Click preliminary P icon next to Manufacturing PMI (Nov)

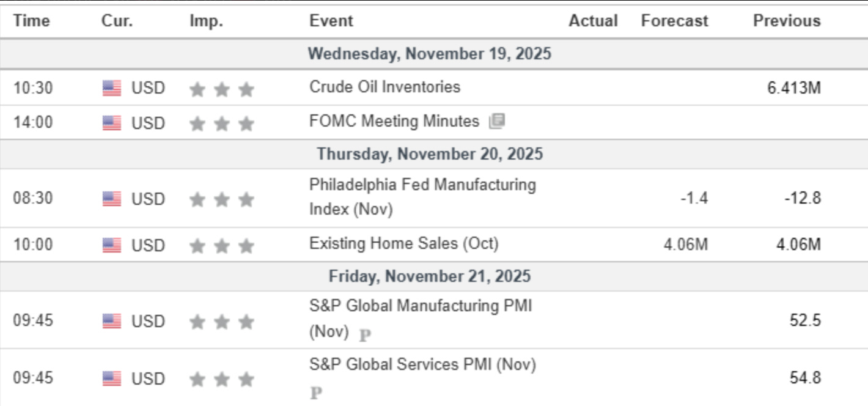(365, 335)
